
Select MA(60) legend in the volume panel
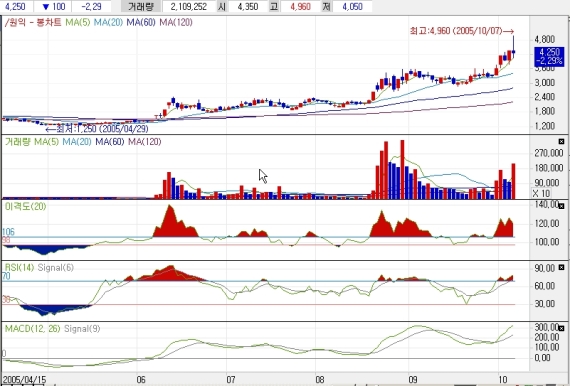(110, 142)
